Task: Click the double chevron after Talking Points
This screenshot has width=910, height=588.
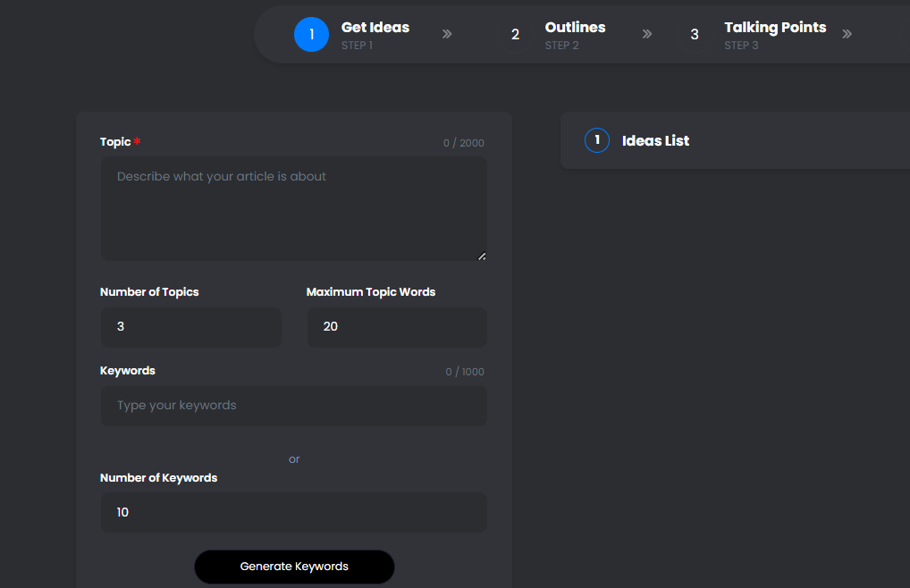Action: pyautogui.click(x=847, y=34)
